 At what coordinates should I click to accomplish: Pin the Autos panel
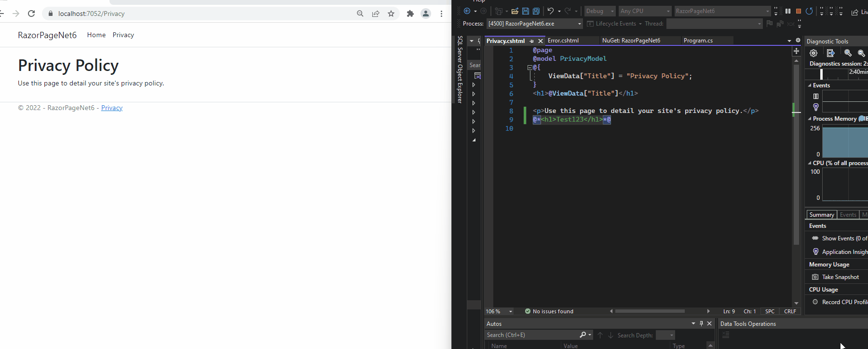pyautogui.click(x=701, y=323)
